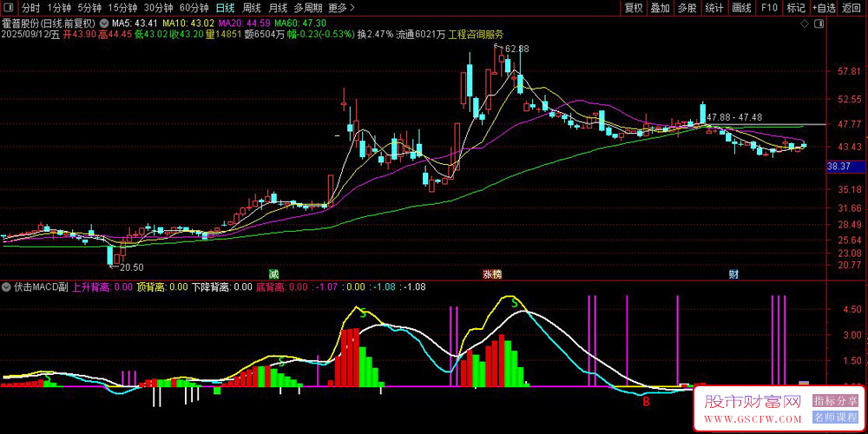
Task: Add stock with +自选 button
Action: coord(825,8)
